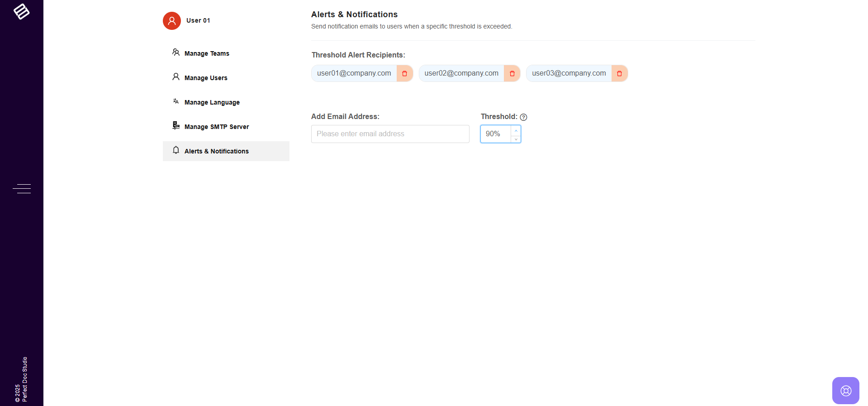Open the hamburger menu in sidebar
Image resolution: width=868 pixels, height=406 pixels.
(22, 189)
